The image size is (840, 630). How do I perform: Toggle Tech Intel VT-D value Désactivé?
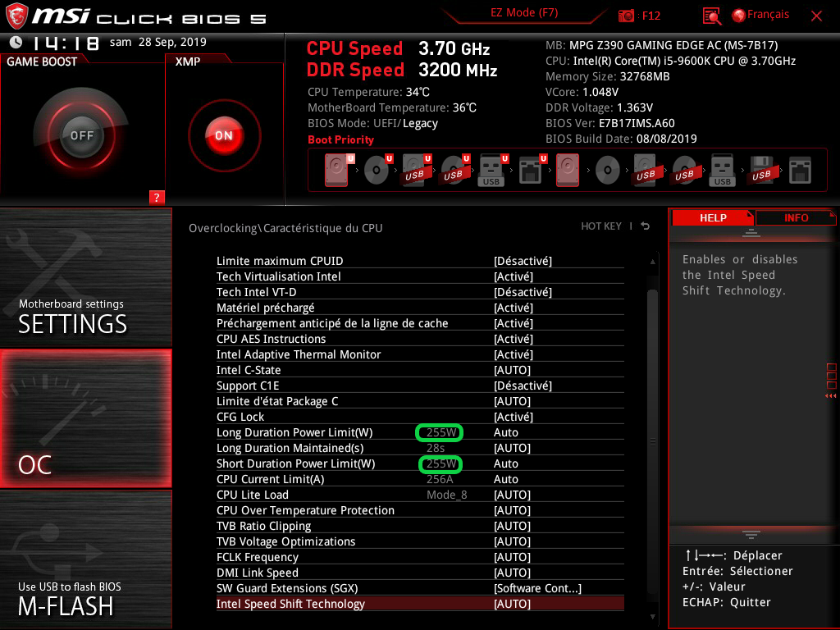point(523,292)
